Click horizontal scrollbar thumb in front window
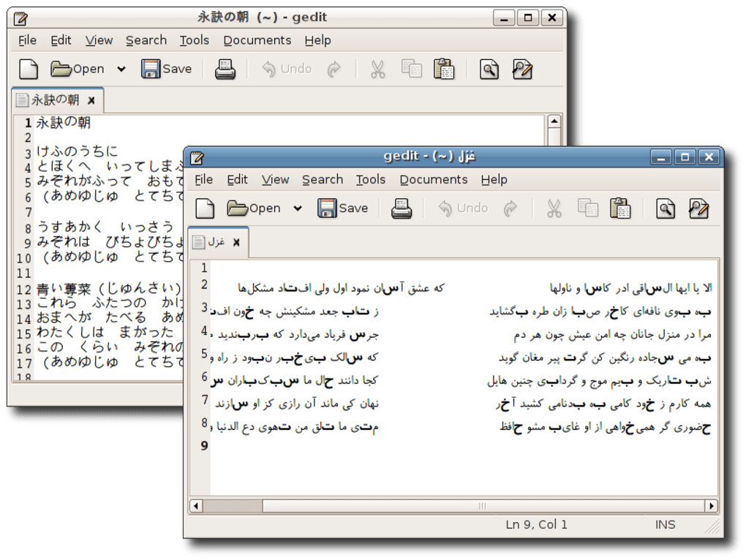The width and height of the screenshot is (746, 560). click(x=483, y=507)
